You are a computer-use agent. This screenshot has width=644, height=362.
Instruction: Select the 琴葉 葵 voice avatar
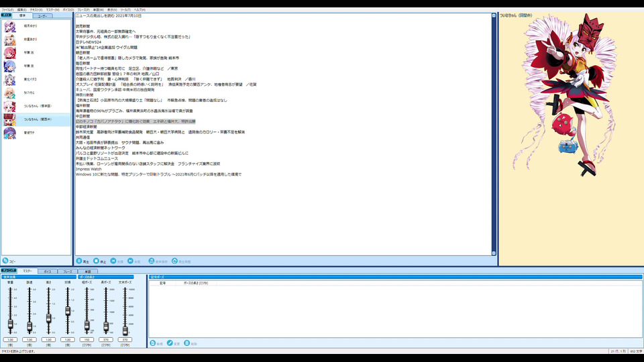[9, 66]
